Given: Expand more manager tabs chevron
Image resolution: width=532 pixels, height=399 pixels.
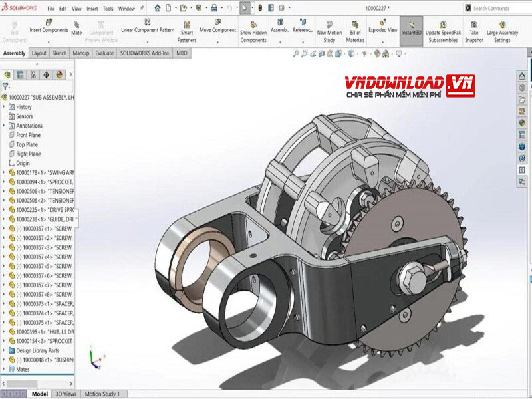Looking at the screenshot, I should (x=71, y=74).
